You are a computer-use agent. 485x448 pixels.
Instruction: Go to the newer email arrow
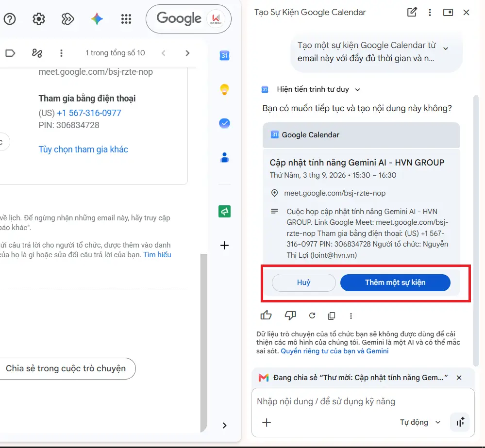pos(164,53)
